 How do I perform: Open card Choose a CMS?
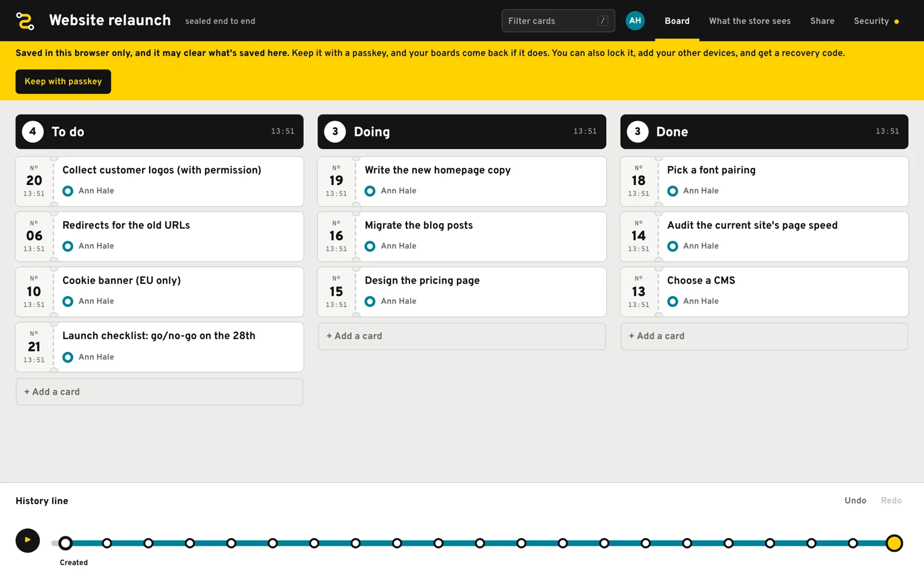764,292
